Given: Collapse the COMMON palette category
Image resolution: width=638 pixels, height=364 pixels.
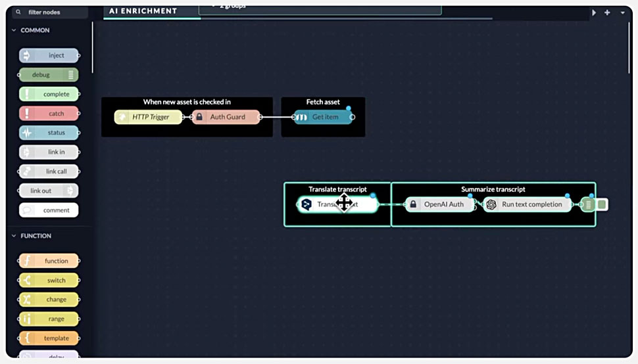Looking at the screenshot, I should (x=15, y=30).
